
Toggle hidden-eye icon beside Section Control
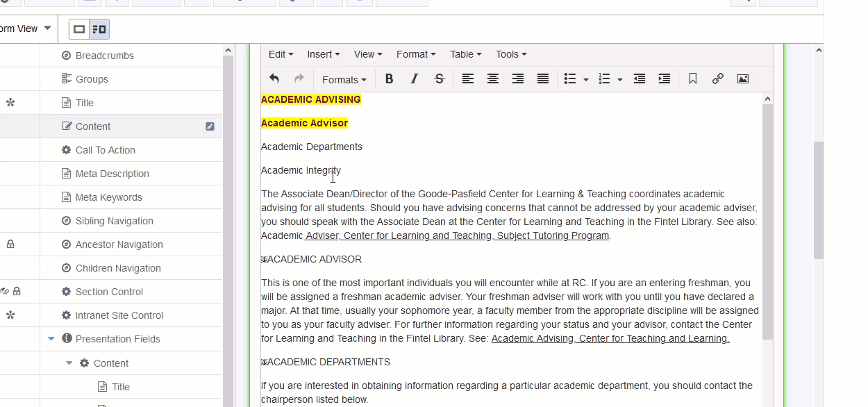click(4, 292)
